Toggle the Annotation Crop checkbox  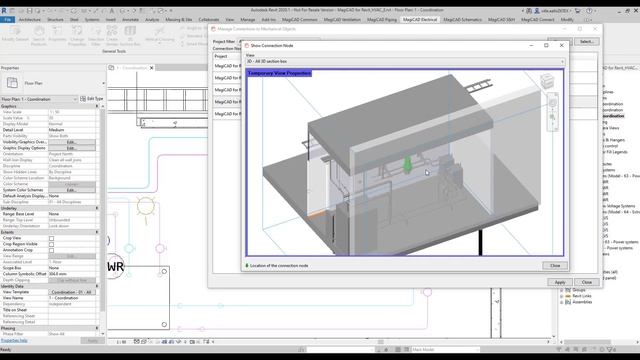(x=51, y=250)
